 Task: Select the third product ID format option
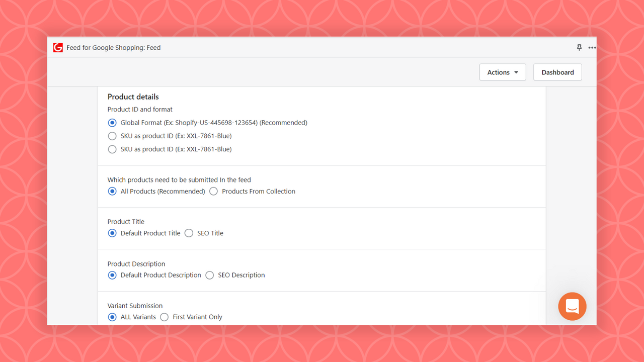(112, 149)
